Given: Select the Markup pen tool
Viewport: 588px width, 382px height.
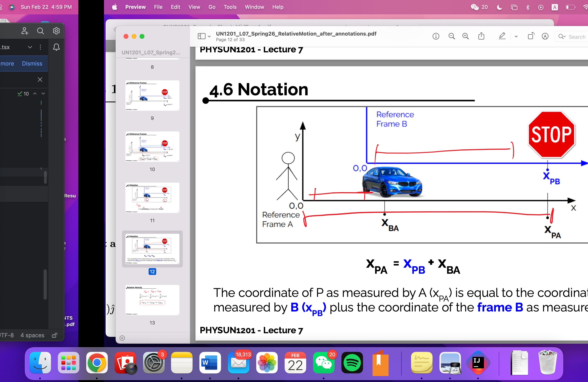Looking at the screenshot, I should (x=502, y=36).
